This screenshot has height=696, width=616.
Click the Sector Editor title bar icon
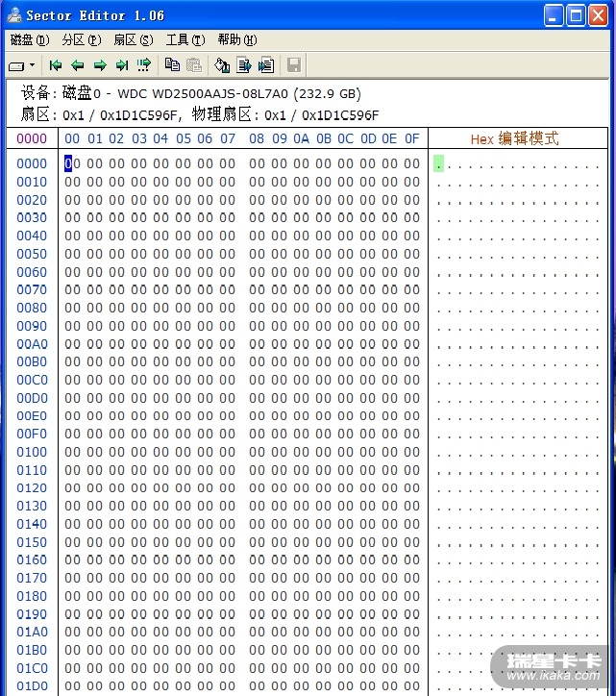click(14, 15)
